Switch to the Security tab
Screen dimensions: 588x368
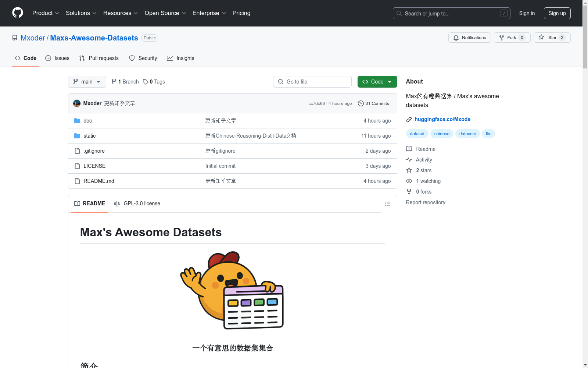click(x=143, y=58)
